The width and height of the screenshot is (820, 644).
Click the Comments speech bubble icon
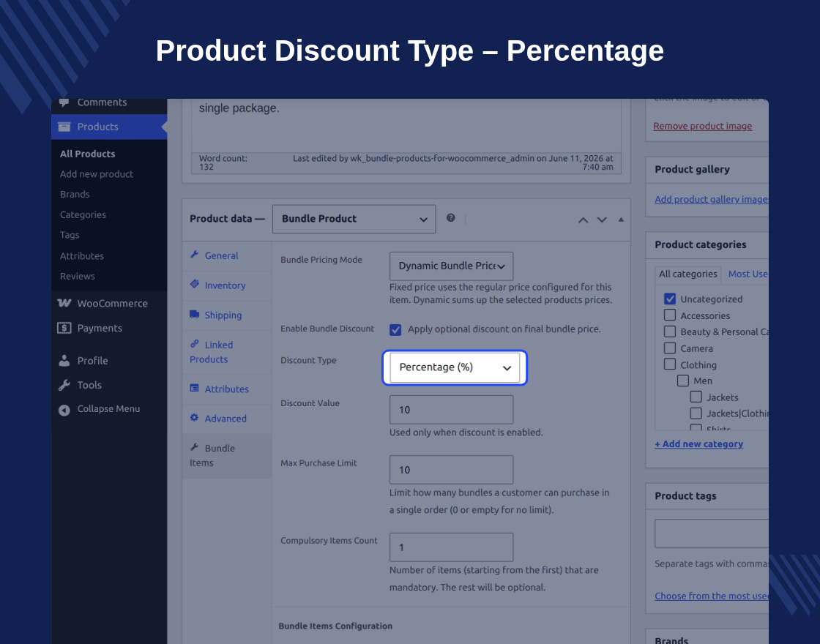64,102
